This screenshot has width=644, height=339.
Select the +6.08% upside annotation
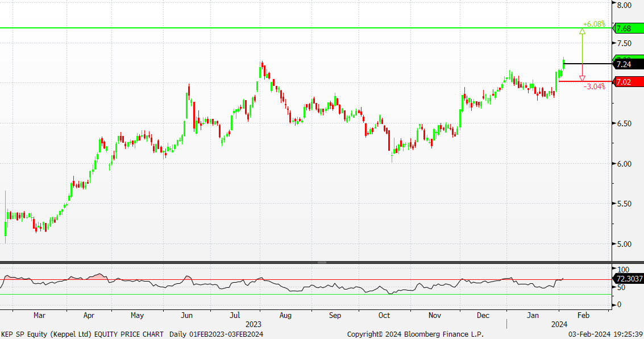coord(594,24)
